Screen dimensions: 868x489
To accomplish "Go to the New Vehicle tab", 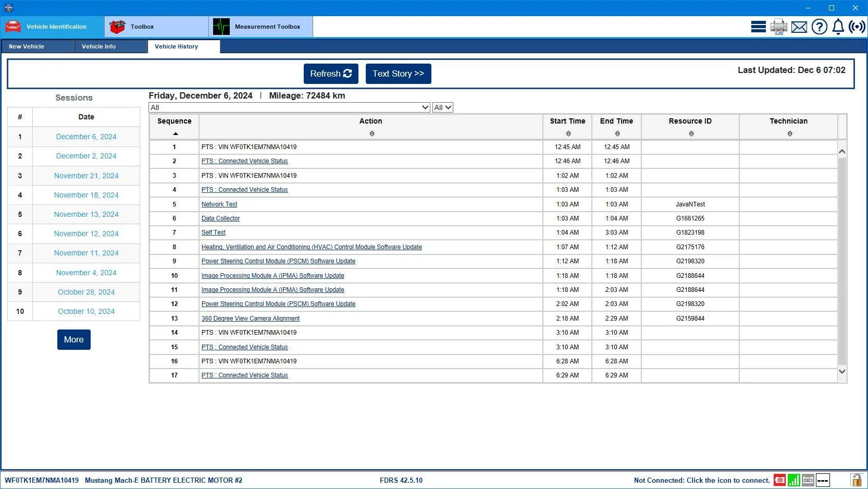I will (x=38, y=46).
